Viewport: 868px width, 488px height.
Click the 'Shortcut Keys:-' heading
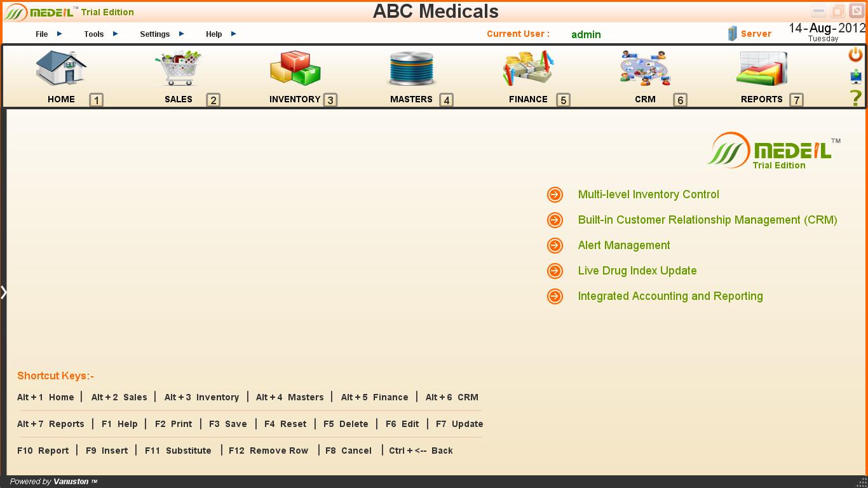click(56, 376)
